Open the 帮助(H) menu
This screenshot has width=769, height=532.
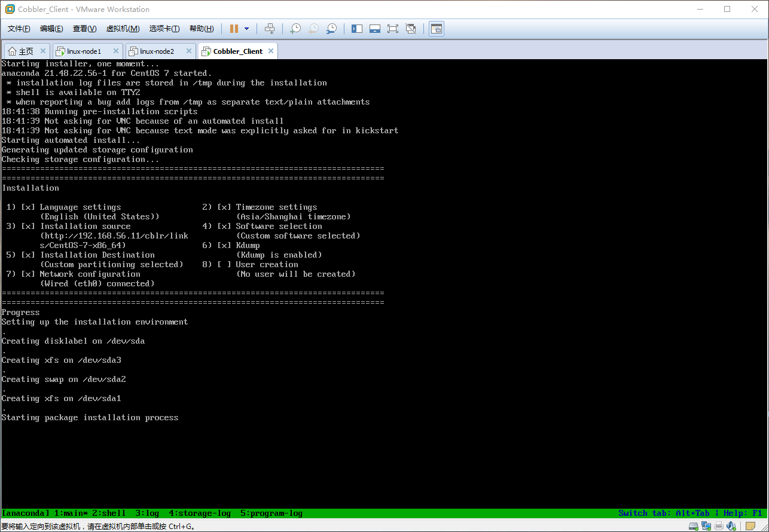click(x=202, y=29)
